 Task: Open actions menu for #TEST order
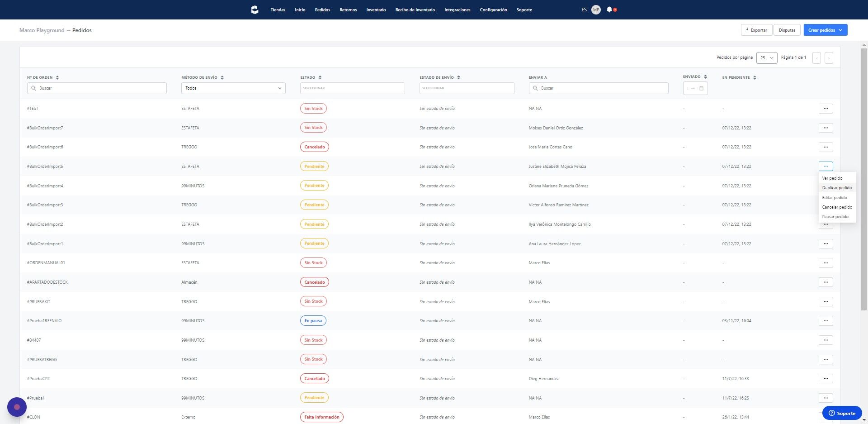pos(826,109)
